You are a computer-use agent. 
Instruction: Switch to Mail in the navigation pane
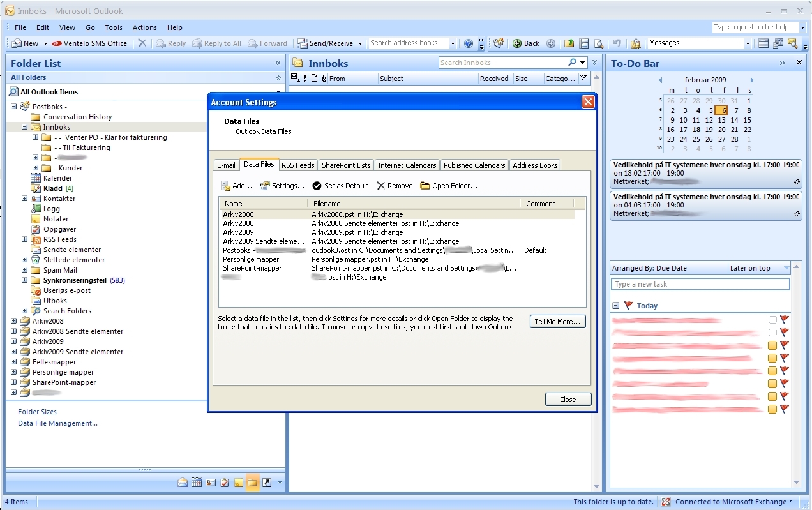tap(183, 483)
